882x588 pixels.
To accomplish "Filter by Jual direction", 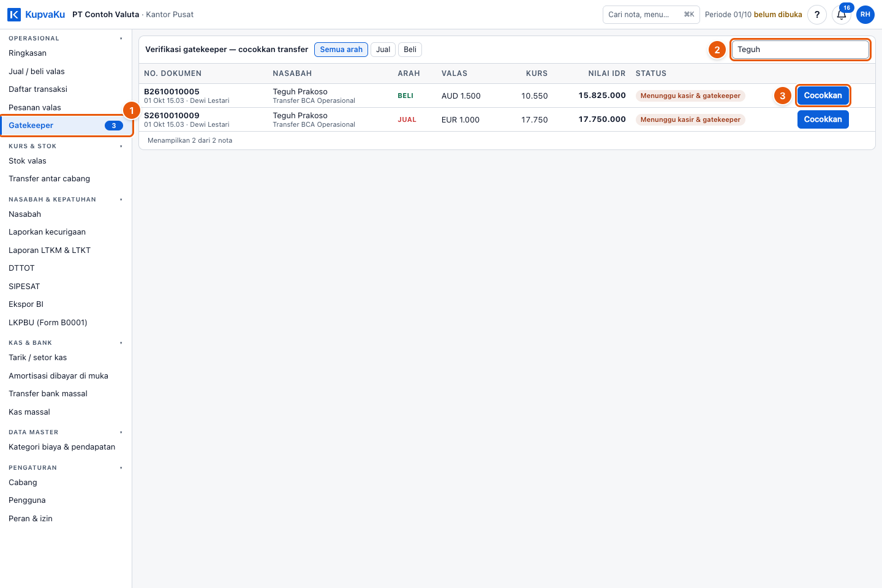I will pos(383,50).
